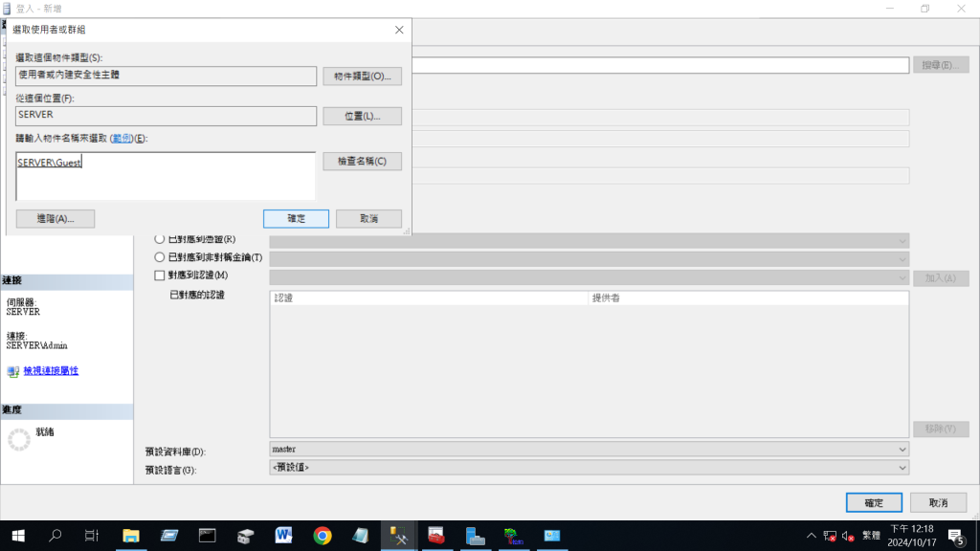Enable the 對應到認證(M) checkbox
This screenshot has width=980, height=551.
(160, 275)
